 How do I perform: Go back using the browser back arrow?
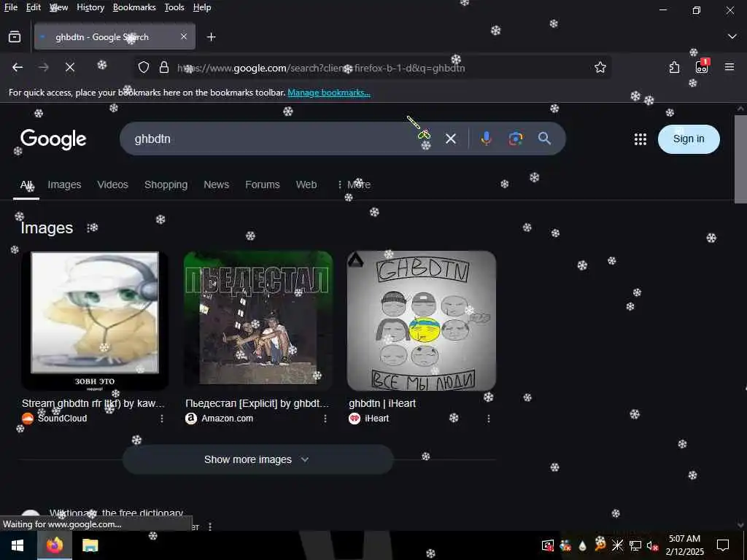click(18, 68)
